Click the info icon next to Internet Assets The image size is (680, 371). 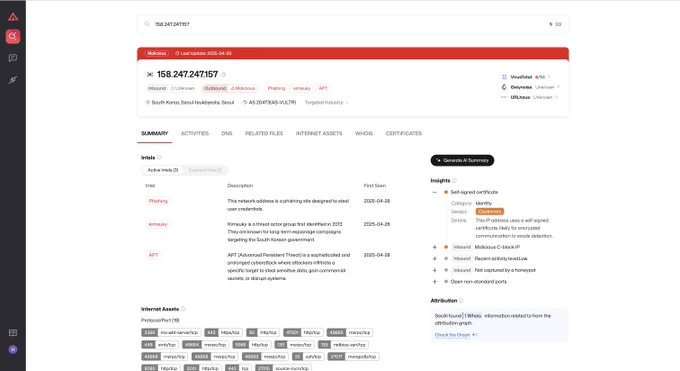point(183,309)
